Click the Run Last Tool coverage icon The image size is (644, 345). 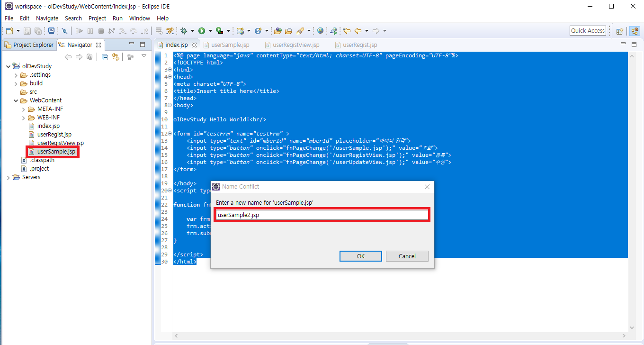point(219,31)
